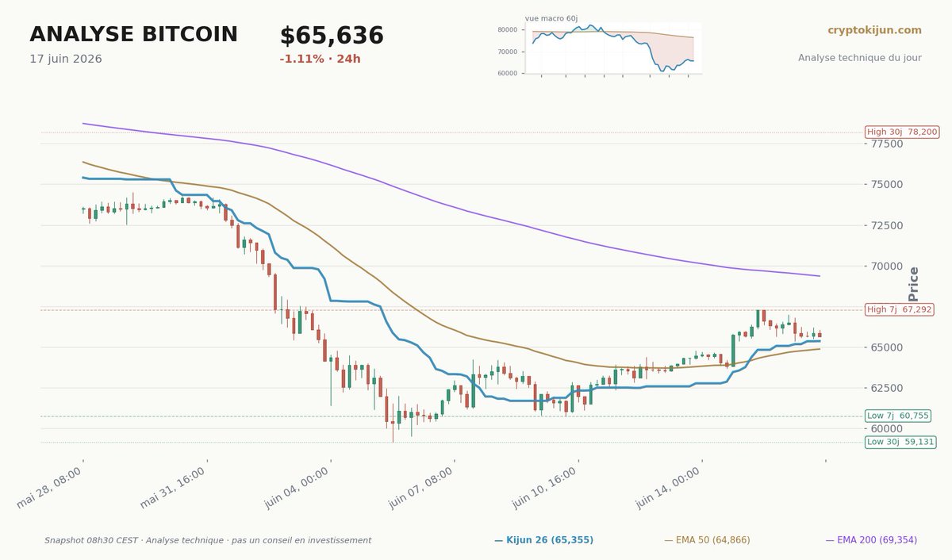Click the ANALYSE BITCOIN title
The height and width of the screenshot is (560, 952).
click(133, 35)
